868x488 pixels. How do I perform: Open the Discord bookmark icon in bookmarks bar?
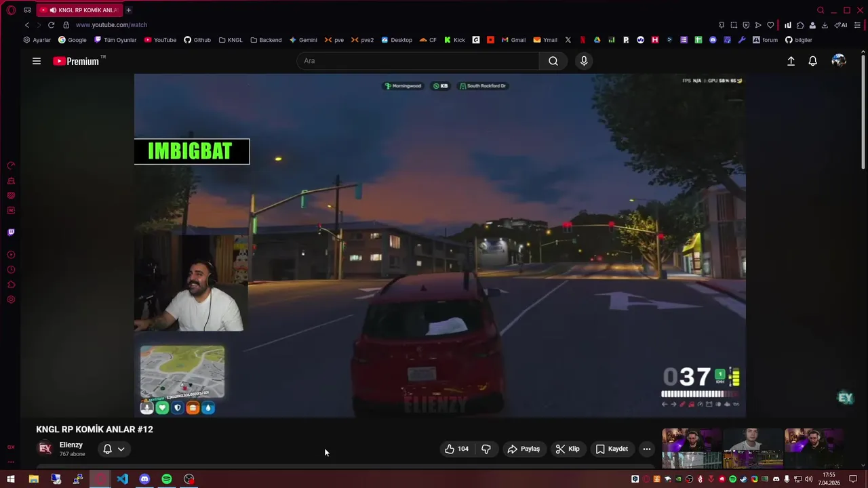point(713,40)
